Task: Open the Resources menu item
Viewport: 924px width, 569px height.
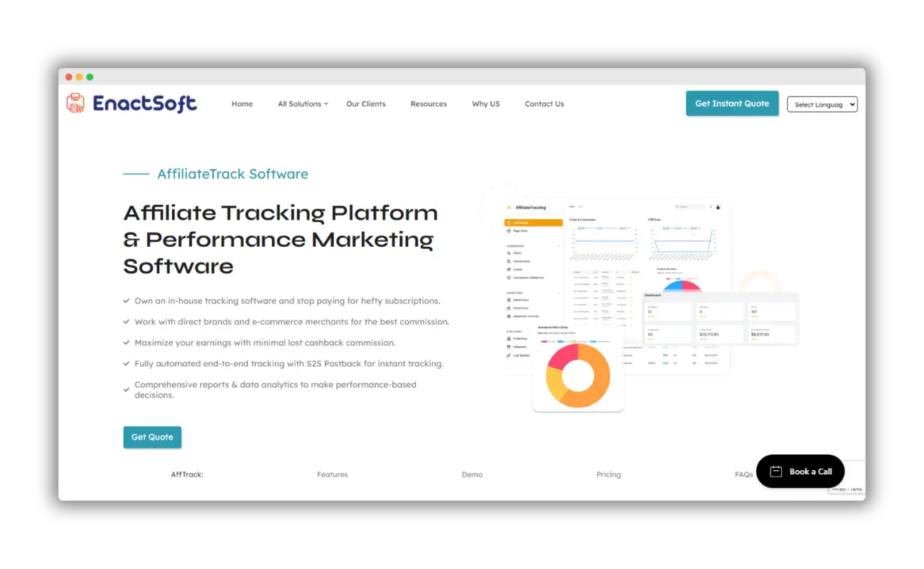Action: pyautogui.click(x=429, y=104)
